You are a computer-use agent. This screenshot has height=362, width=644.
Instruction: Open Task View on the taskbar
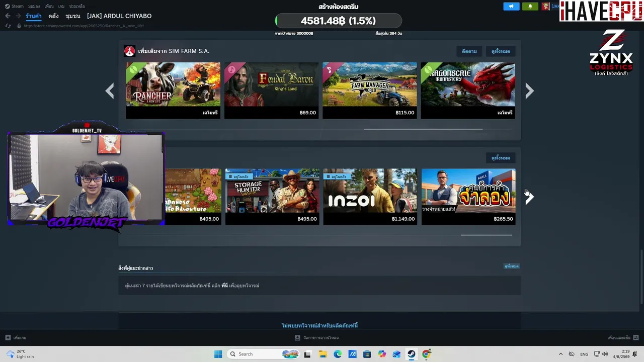(x=307, y=354)
